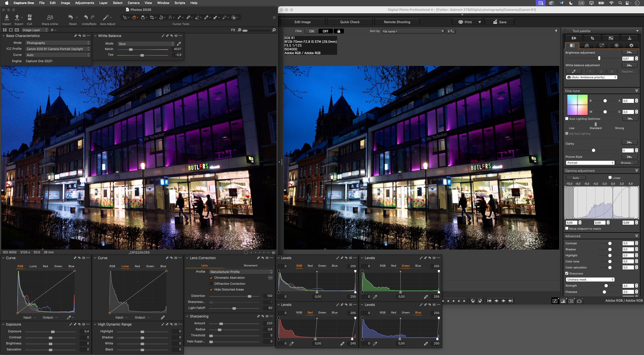Open the Adjustments menu
The image size is (644, 355).
85,3
